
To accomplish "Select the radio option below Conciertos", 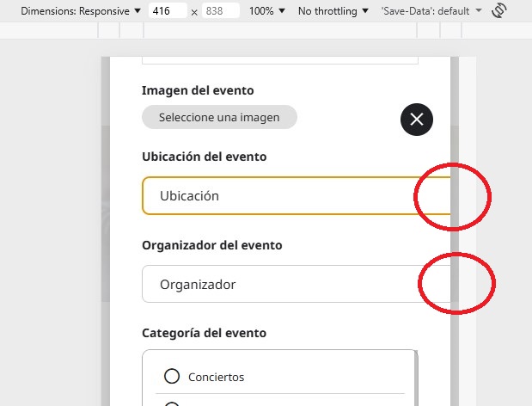I will [172, 403].
